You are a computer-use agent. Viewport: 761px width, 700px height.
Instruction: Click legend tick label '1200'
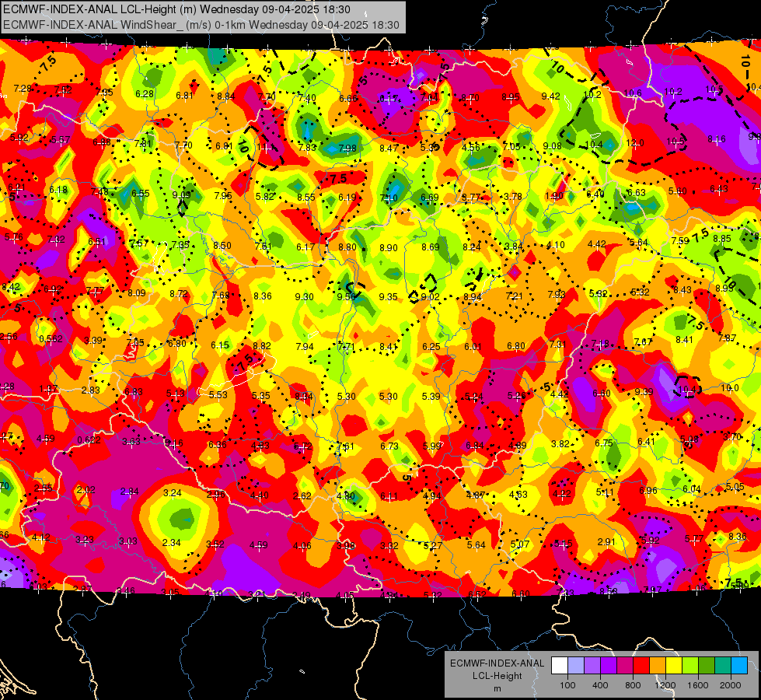coord(665,685)
